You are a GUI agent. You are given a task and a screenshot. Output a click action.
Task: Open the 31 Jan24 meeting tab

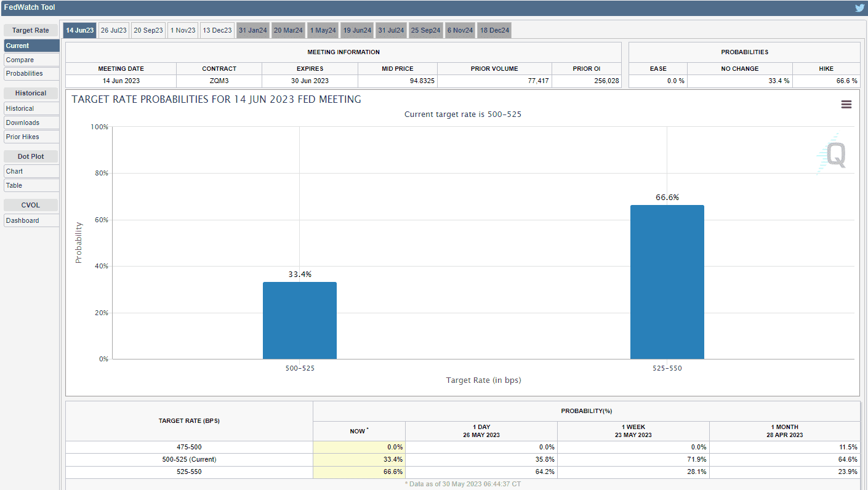(x=252, y=31)
